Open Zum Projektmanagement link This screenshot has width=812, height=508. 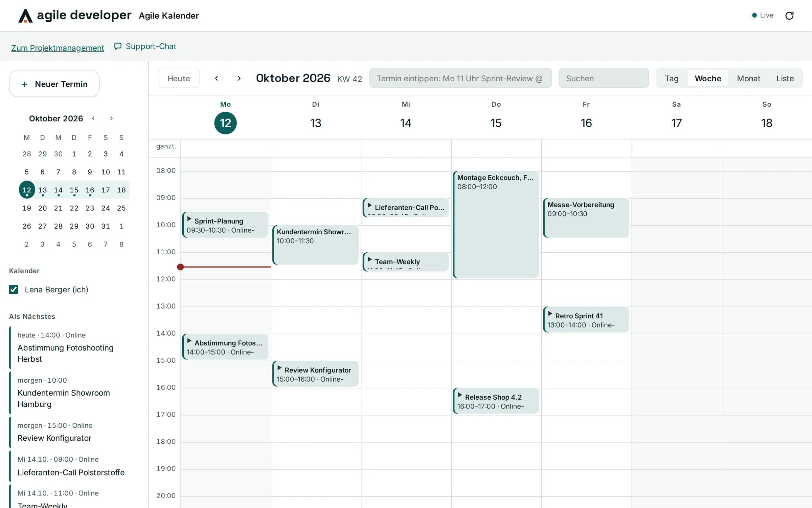coord(58,48)
